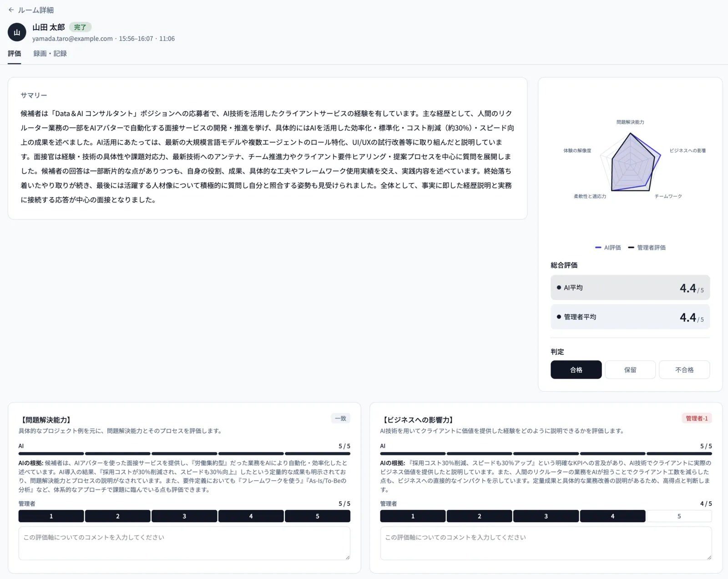Set ビジネスへの影響力 manager score to 1
Viewport: 728px width, 579px height.
(x=413, y=516)
